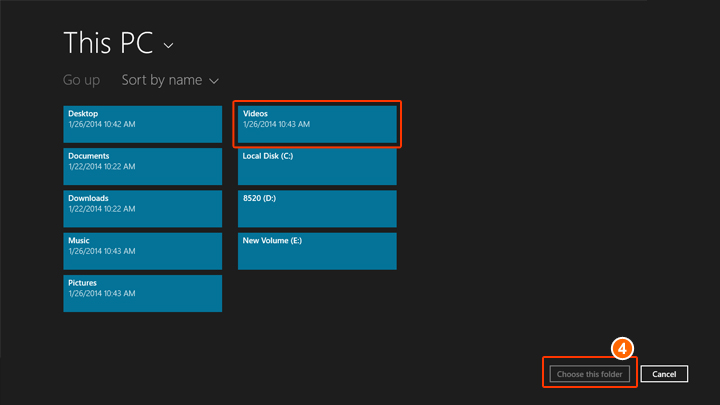Select the Downloads folder tile

pos(142,208)
